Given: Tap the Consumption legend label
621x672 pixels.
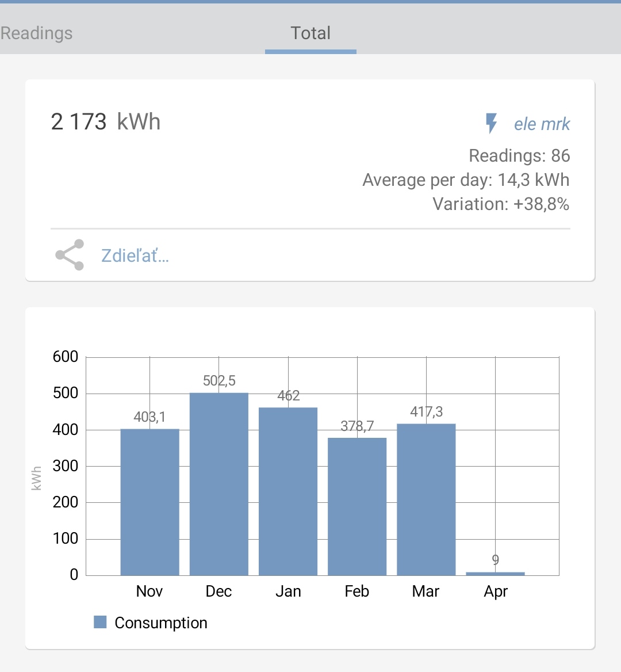Looking at the screenshot, I should tap(161, 623).
